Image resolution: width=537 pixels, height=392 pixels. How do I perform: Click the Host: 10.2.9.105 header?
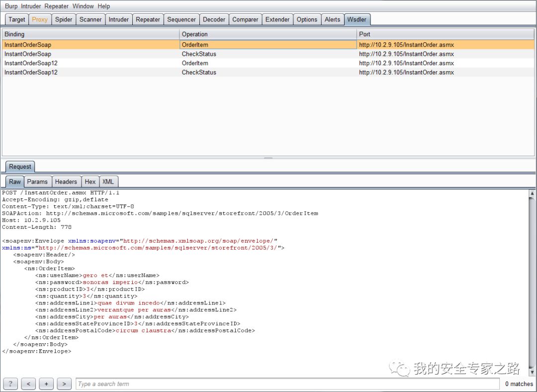click(31, 220)
